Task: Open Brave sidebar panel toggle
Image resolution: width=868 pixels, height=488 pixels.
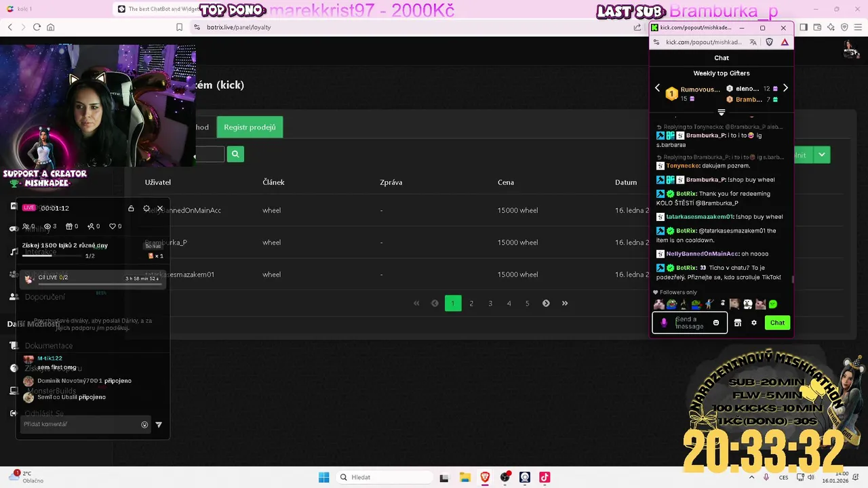Action: 804,27
